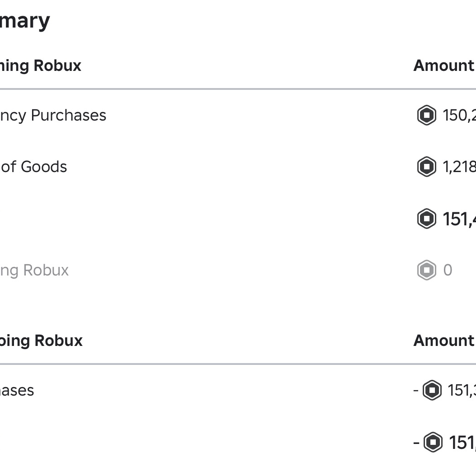This screenshot has height=476, width=476.
Task: Click the Amount header above incoming rows
Action: coord(444,65)
